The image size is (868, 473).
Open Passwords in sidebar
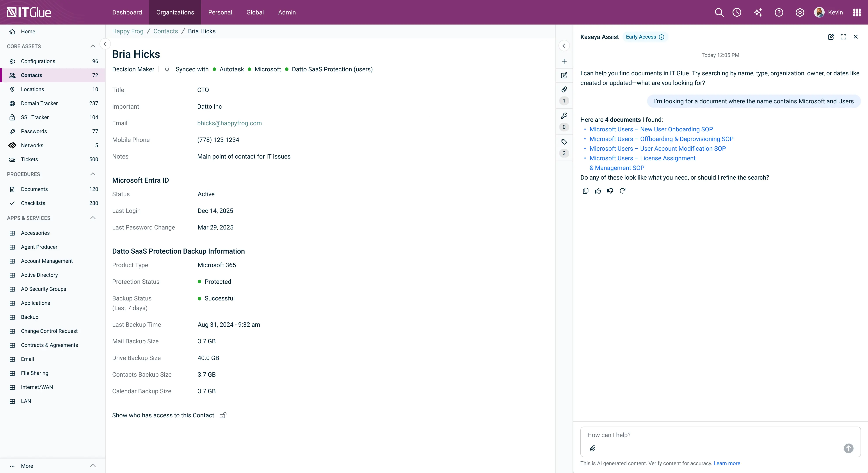(x=53, y=131)
